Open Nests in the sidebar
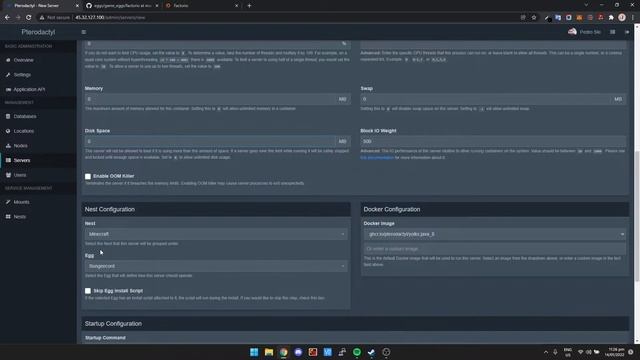640x360 pixels. (20, 217)
